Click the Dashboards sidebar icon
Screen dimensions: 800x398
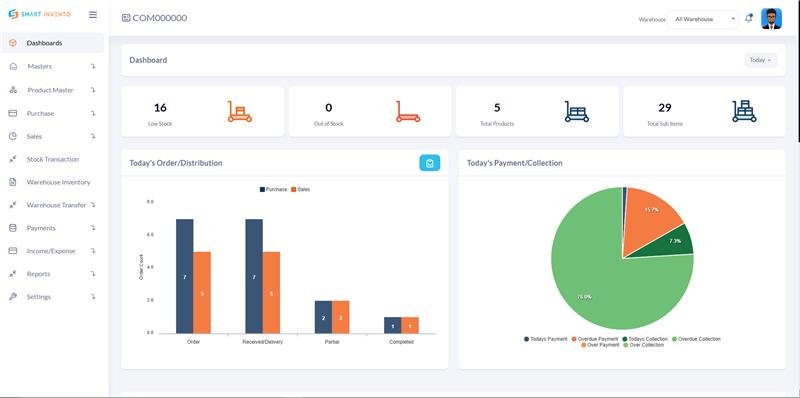coord(13,43)
